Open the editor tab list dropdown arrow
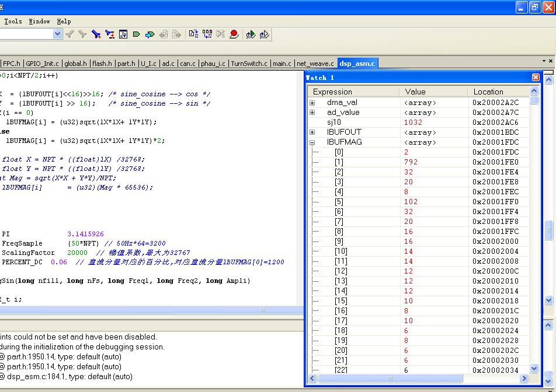556x392 pixels. [x=544, y=61]
